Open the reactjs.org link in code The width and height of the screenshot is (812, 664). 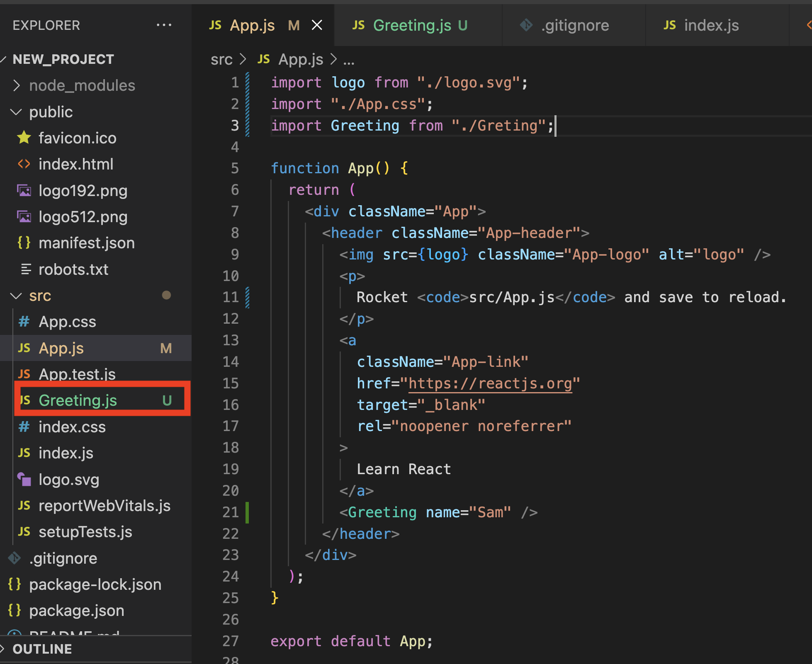click(x=490, y=383)
